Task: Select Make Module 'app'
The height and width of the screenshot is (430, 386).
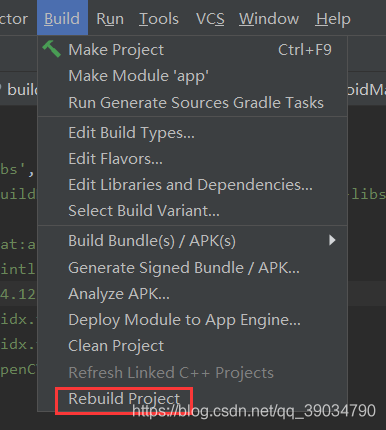Action: pyautogui.click(x=192, y=76)
